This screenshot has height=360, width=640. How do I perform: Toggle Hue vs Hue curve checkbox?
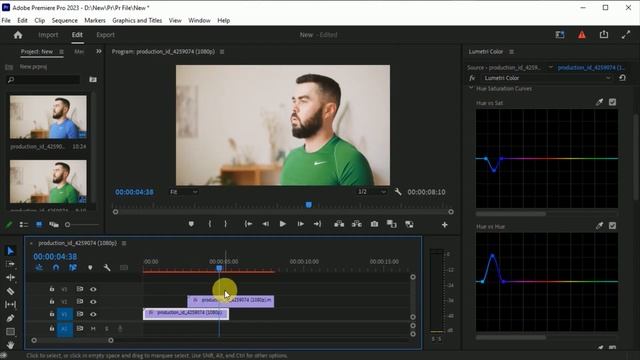click(x=612, y=225)
